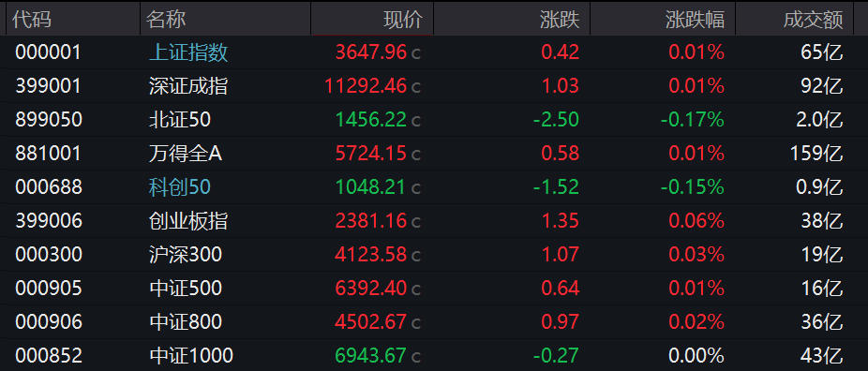Open the 科创50 index link
The width and height of the screenshot is (868, 371).
click(x=180, y=187)
